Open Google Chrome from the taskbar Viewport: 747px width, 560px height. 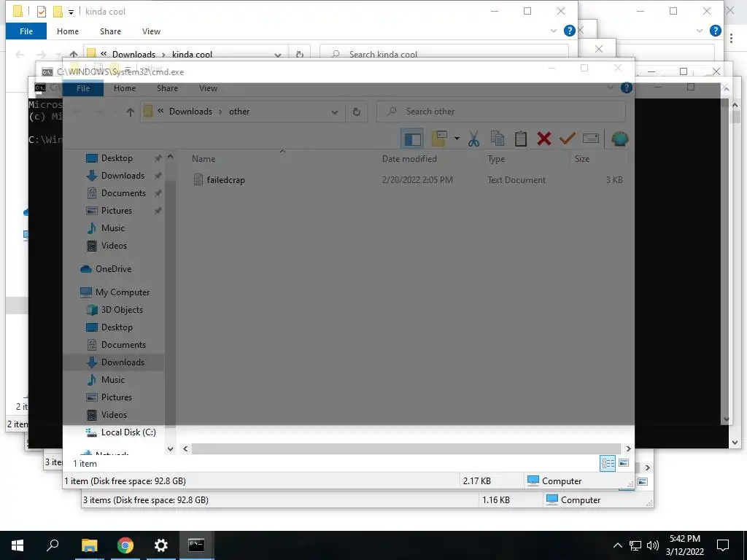pyautogui.click(x=125, y=545)
